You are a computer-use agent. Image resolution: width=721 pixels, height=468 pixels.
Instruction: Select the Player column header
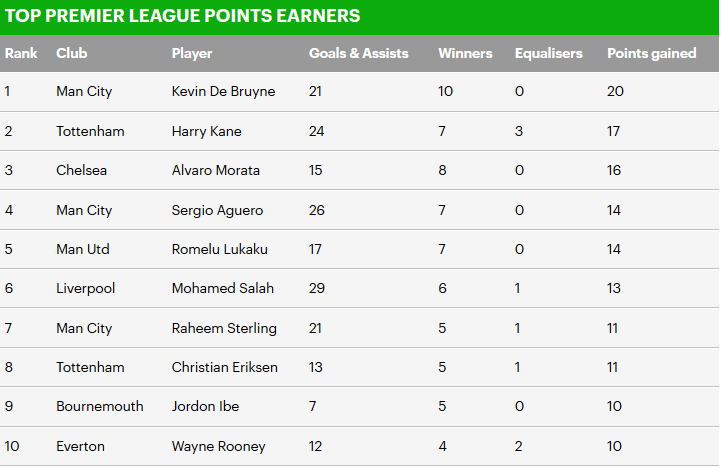tap(192, 53)
